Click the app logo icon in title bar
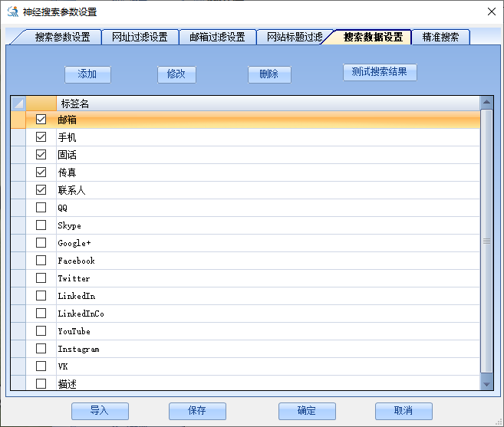The height and width of the screenshot is (427, 504). coord(13,11)
